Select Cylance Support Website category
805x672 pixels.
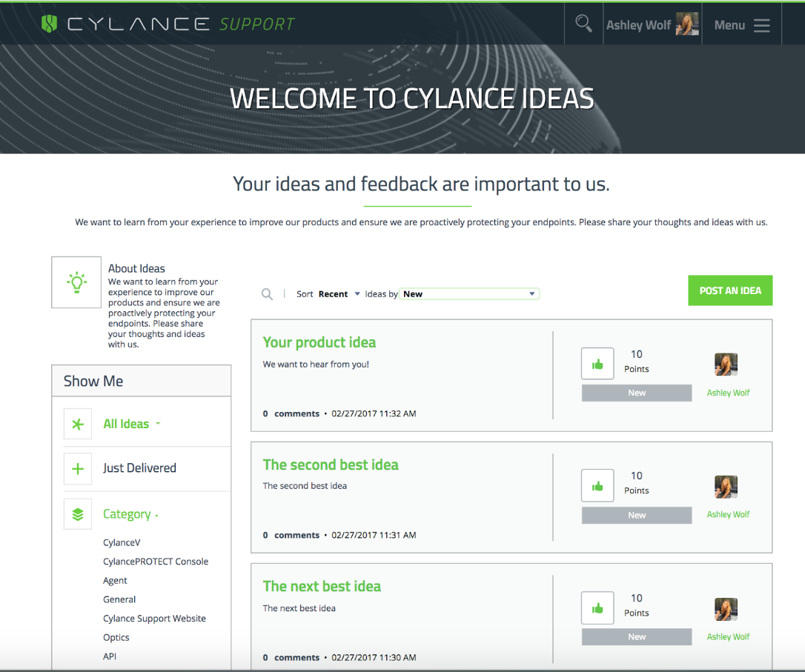click(154, 619)
